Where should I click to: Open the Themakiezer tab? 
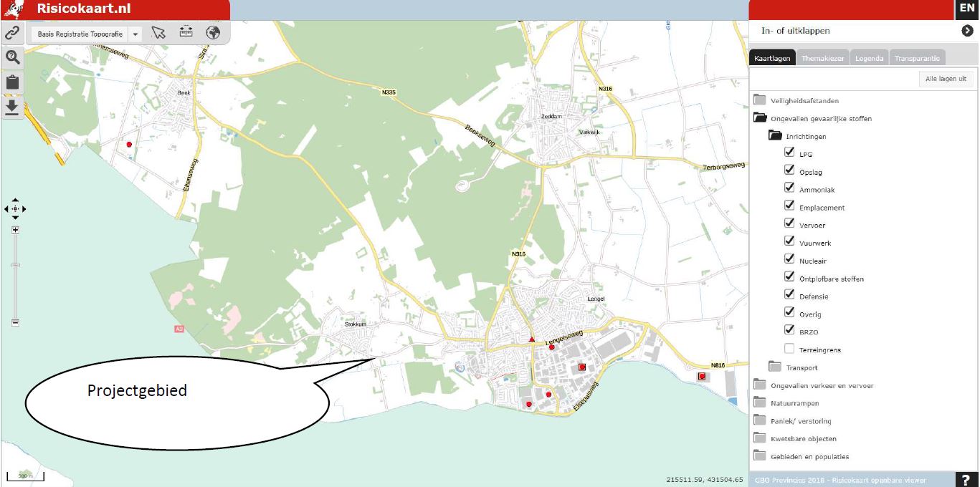click(x=822, y=58)
